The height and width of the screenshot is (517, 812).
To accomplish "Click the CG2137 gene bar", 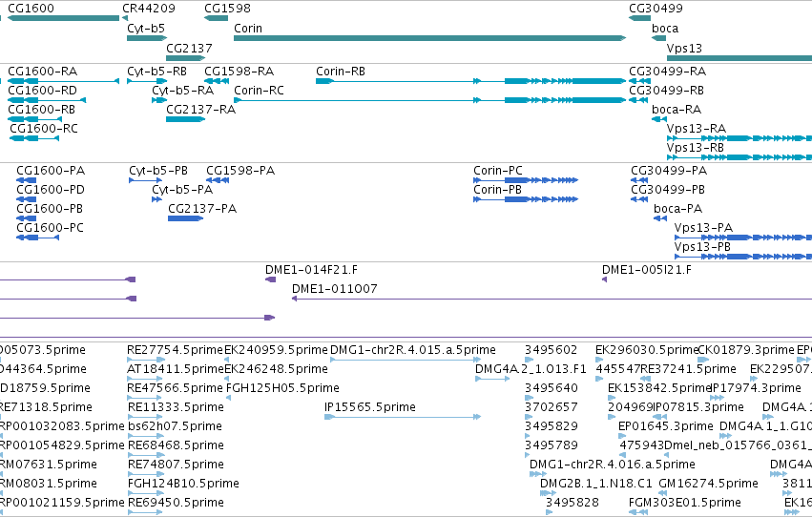I will pos(185,58).
